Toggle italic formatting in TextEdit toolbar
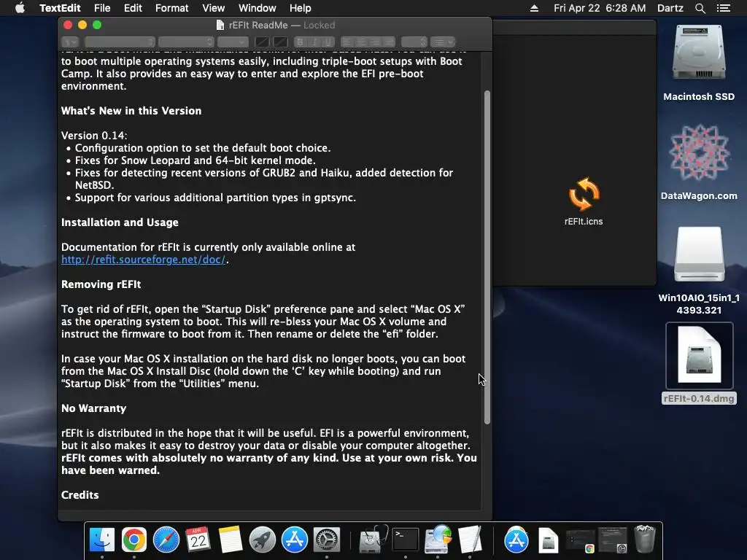This screenshot has width=747, height=560. [x=314, y=42]
